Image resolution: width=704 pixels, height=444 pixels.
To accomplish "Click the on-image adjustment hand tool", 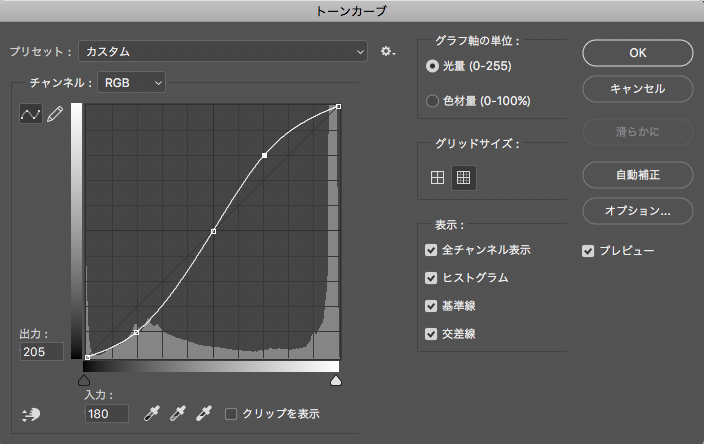I will (x=31, y=414).
